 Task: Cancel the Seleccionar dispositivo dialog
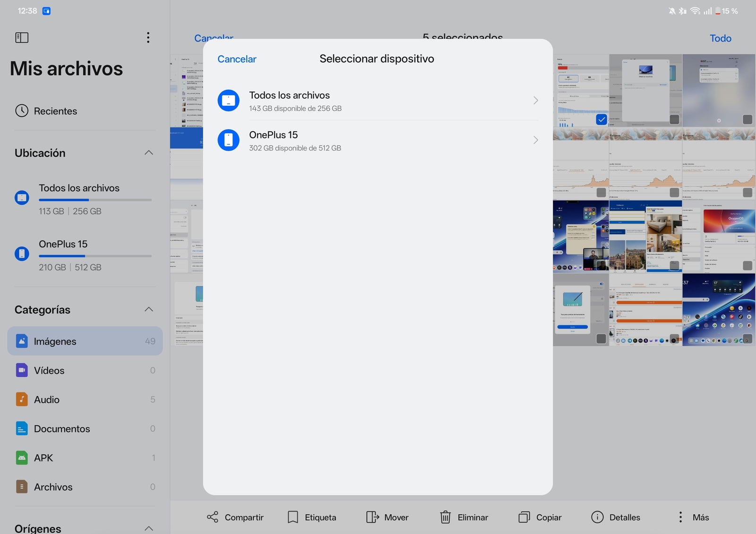[237, 59]
